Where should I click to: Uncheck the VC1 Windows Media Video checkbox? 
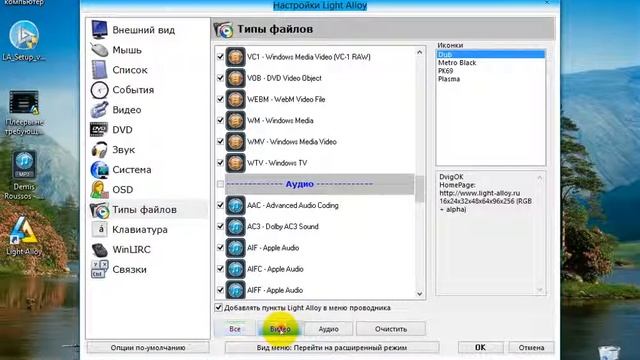220,57
